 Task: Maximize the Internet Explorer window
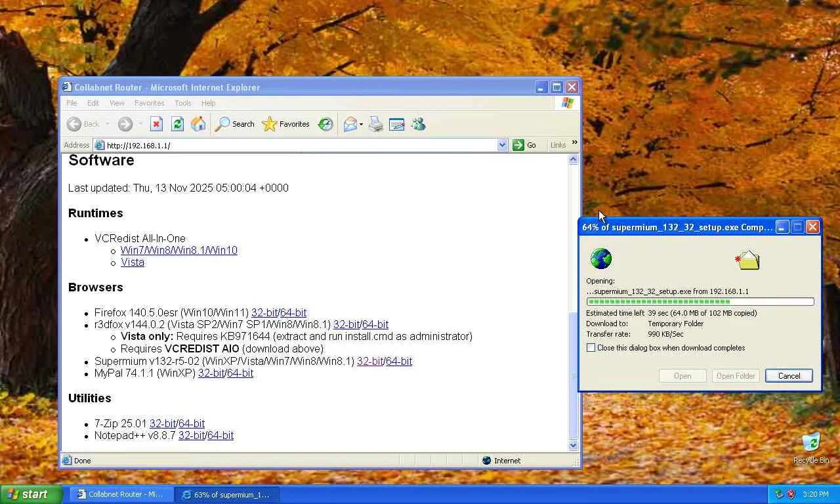556,87
